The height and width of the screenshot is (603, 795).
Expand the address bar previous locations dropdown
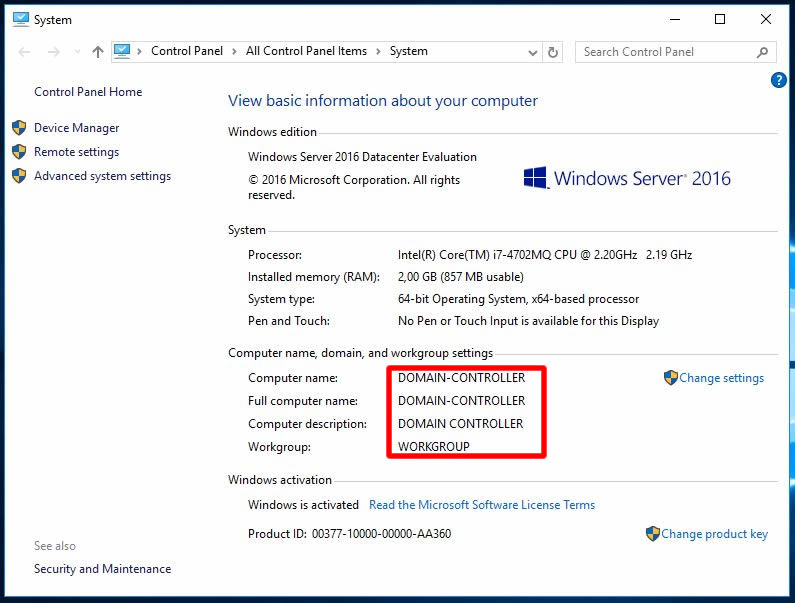click(x=531, y=52)
